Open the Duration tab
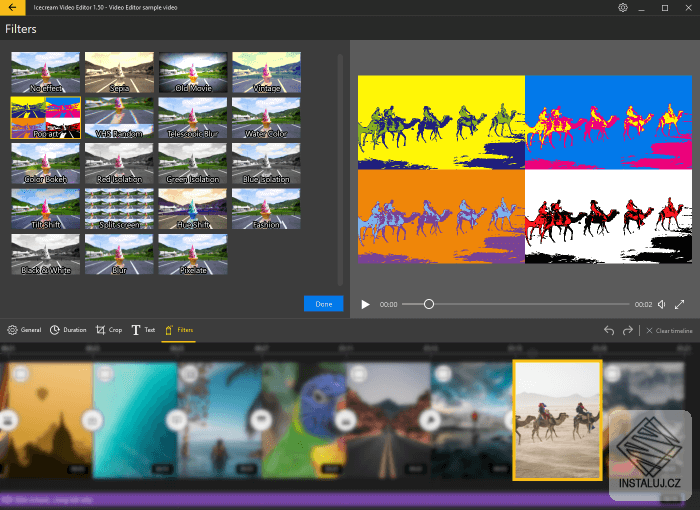700x510 pixels. pyautogui.click(x=68, y=330)
